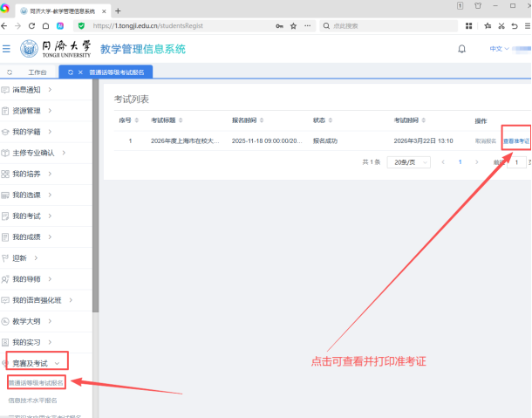Click the browser forward arrow

(x=17, y=26)
